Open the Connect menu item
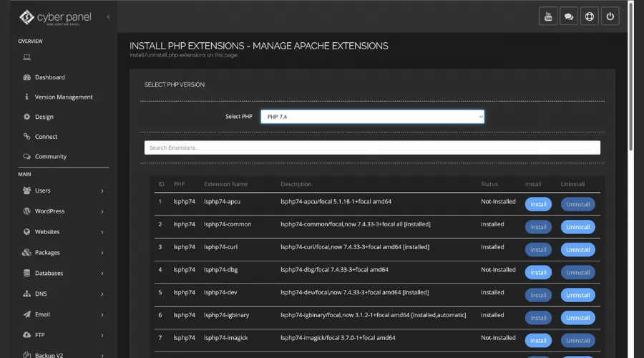Image resolution: width=644 pixels, height=358 pixels. pyautogui.click(x=46, y=137)
